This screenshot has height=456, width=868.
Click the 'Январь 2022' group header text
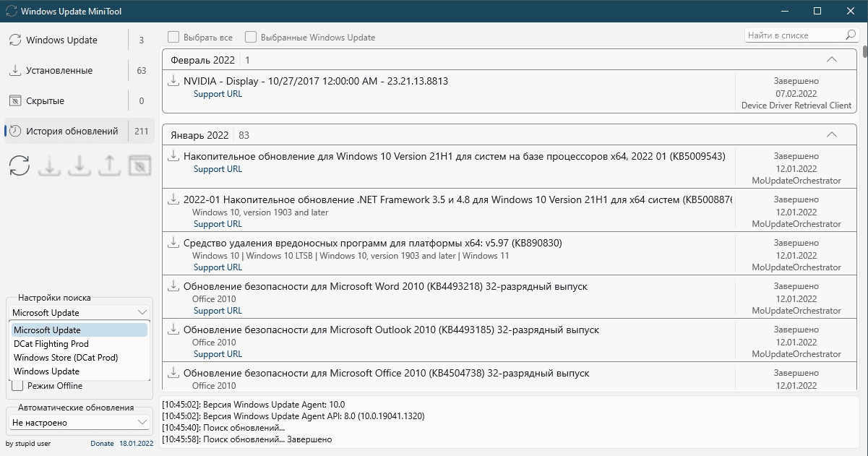coord(199,135)
